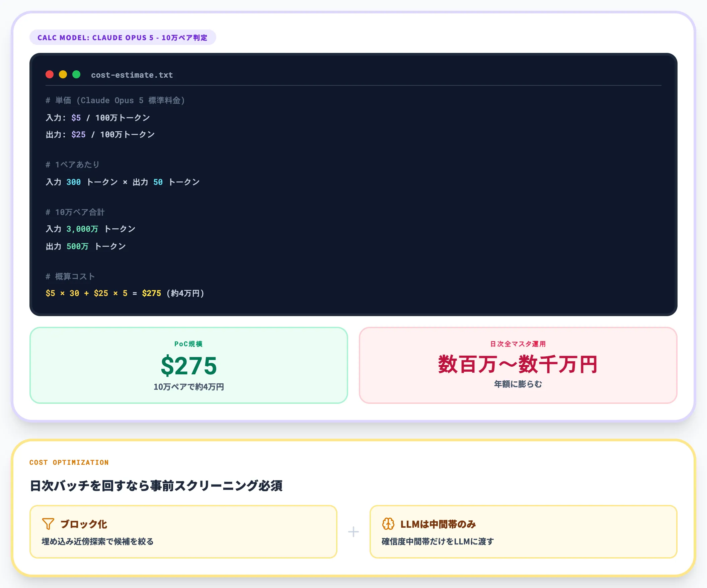Click the output value 50
Screen dimensions: 707x588
[158, 182]
